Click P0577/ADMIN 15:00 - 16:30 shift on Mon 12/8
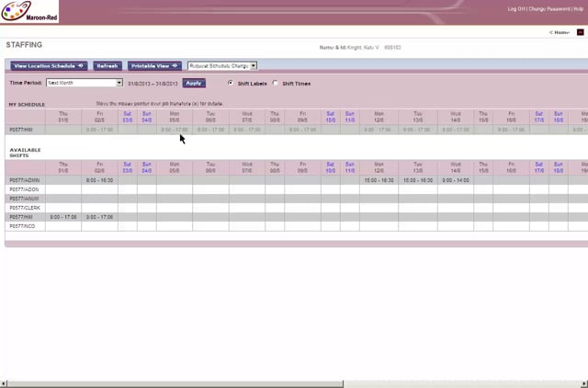This screenshot has width=588, height=388. (x=378, y=181)
